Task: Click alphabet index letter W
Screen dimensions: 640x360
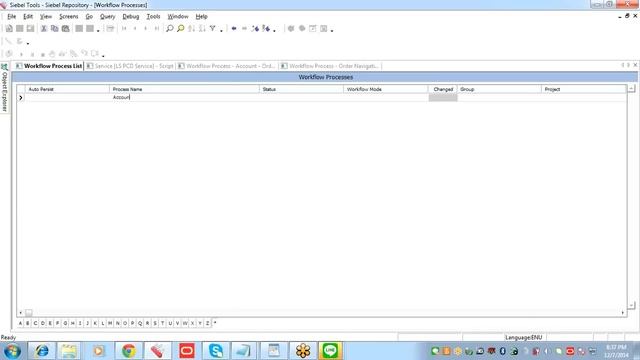Action: click(x=185, y=323)
